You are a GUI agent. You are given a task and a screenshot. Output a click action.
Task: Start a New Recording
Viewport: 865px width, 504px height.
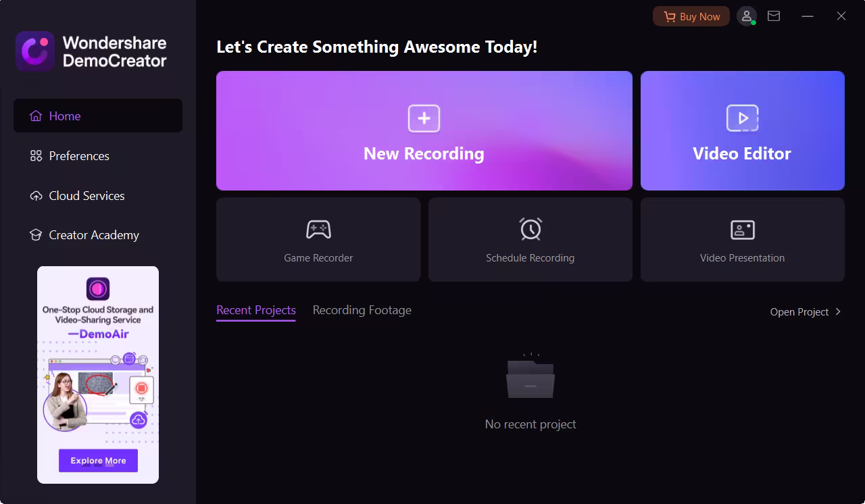pyautogui.click(x=424, y=130)
